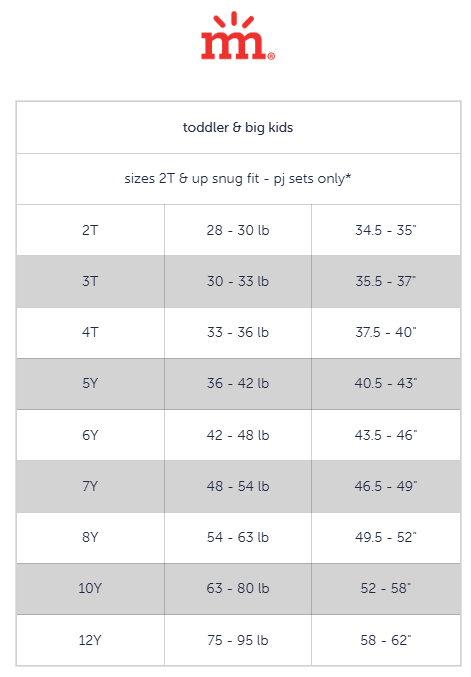This screenshot has width=471, height=677.
Task: Select the 58 - 62" height cell
Action: (x=386, y=640)
